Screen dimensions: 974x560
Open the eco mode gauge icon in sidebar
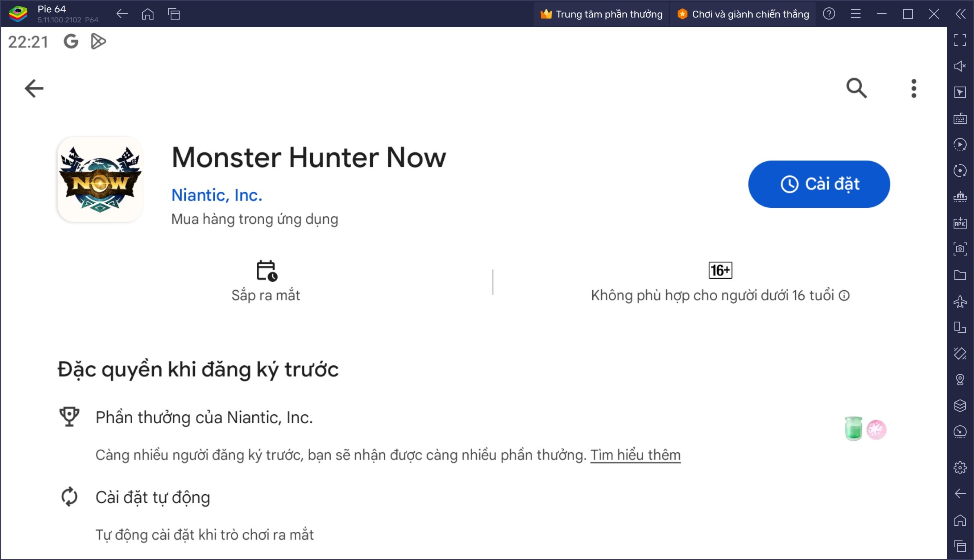coord(960,431)
